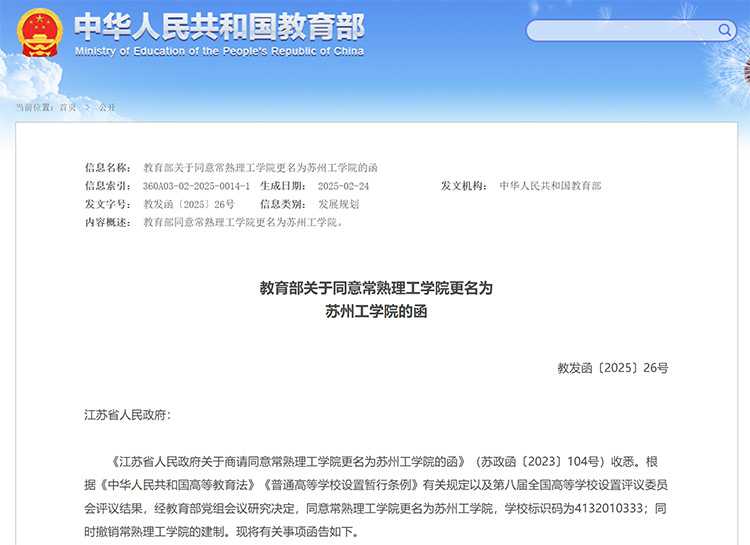This screenshot has height=545, width=750.
Task: Click the 发展规划 information category value
Action: click(x=338, y=204)
